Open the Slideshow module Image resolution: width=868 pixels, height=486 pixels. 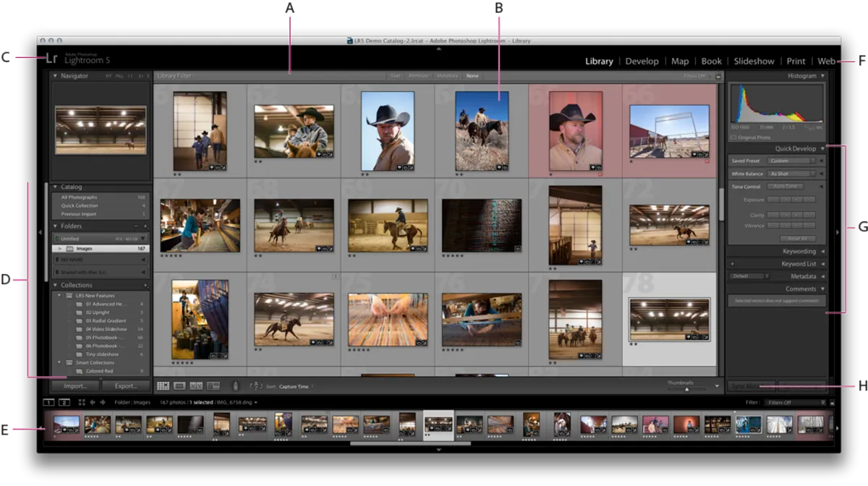(x=754, y=61)
